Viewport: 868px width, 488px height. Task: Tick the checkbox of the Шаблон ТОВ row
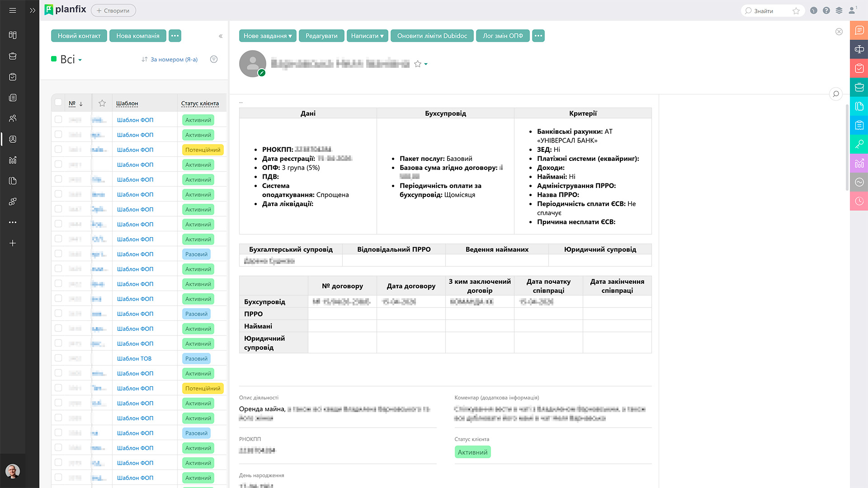58,358
